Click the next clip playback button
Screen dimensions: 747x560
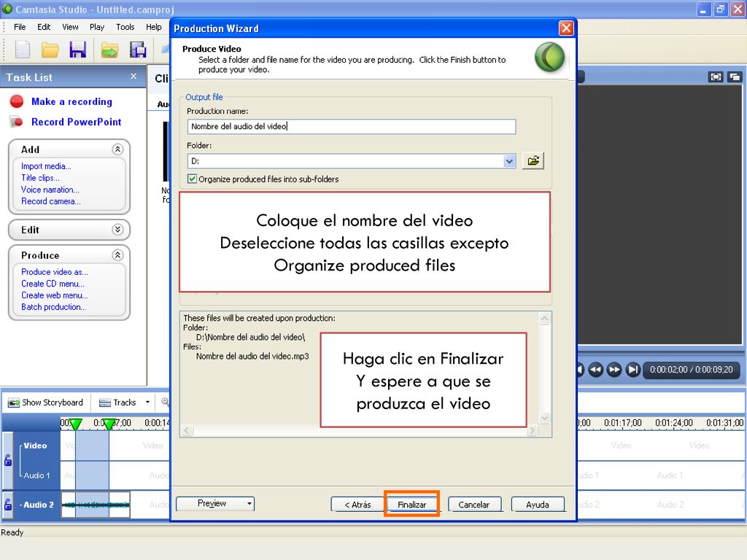click(x=632, y=370)
